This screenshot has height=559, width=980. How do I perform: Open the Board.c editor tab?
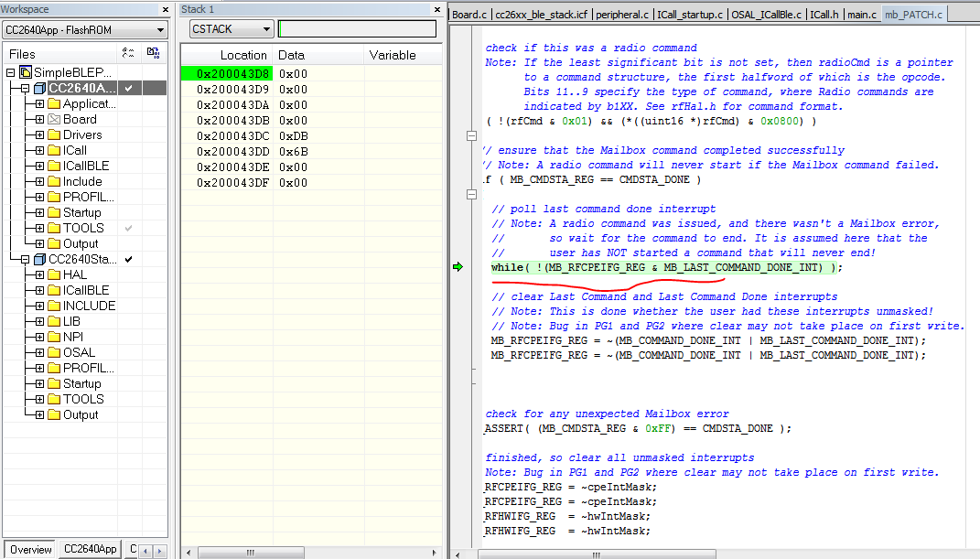click(469, 15)
